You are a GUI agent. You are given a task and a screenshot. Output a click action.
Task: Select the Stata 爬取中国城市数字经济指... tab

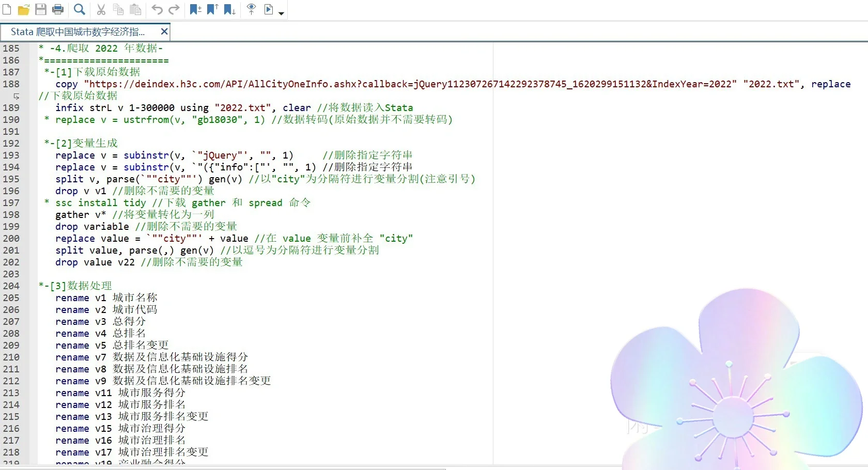point(78,32)
